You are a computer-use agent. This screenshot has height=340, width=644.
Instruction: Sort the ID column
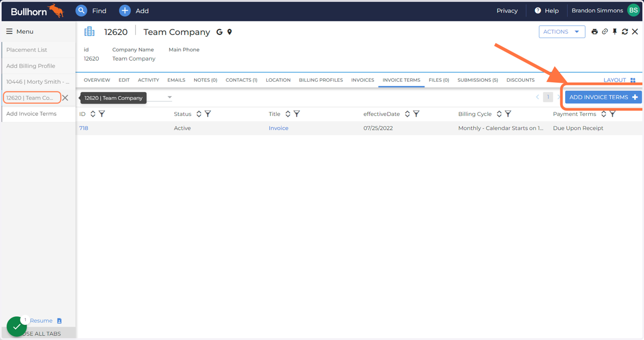tap(93, 114)
